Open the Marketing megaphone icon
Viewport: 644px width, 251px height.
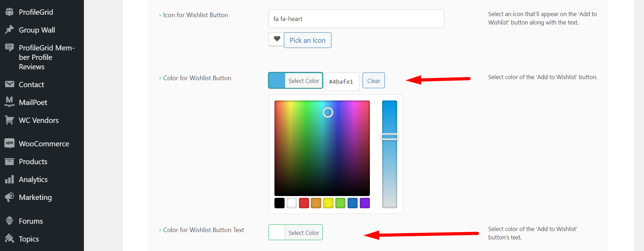[x=10, y=197]
